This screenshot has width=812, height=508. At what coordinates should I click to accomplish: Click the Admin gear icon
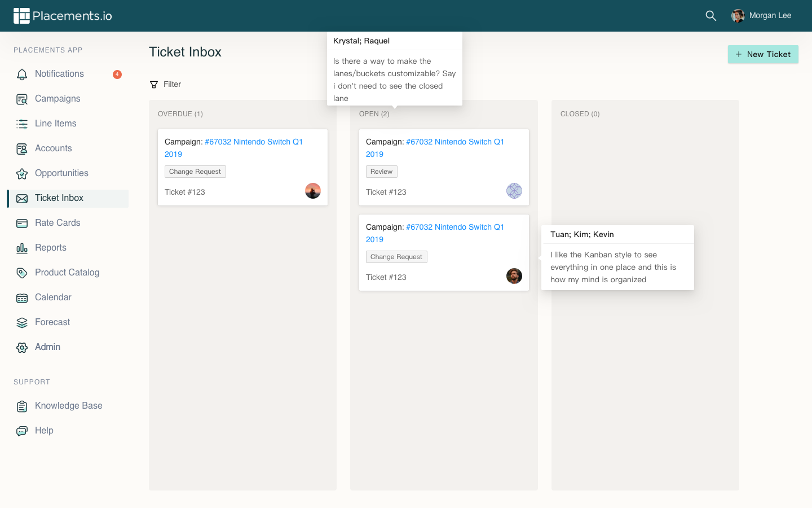[x=22, y=348]
